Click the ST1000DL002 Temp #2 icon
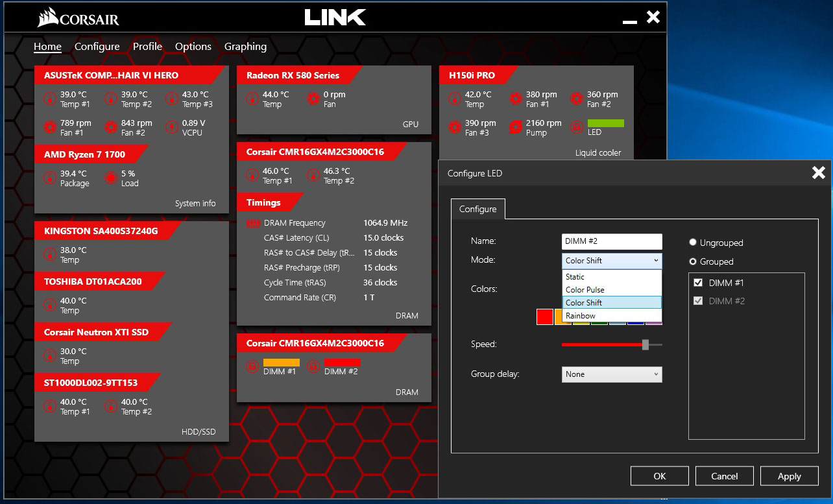 click(x=111, y=406)
